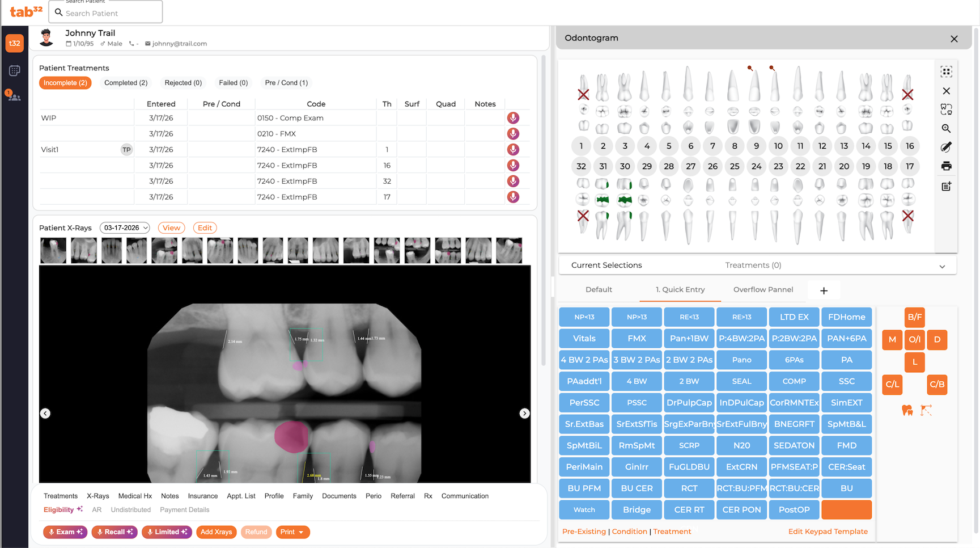Click microphone icon on 0210 FMX row
The image size is (980, 548).
tap(513, 134)
